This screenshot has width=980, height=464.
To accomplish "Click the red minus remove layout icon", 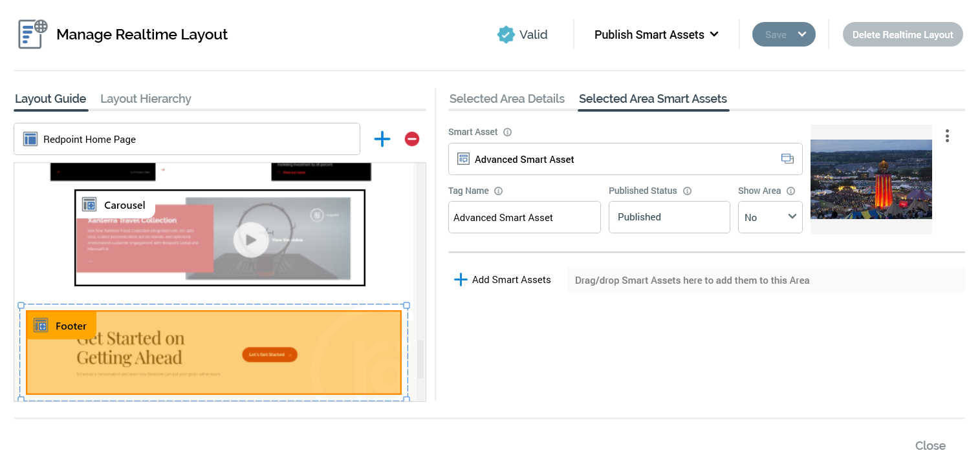I will point(412,139).
